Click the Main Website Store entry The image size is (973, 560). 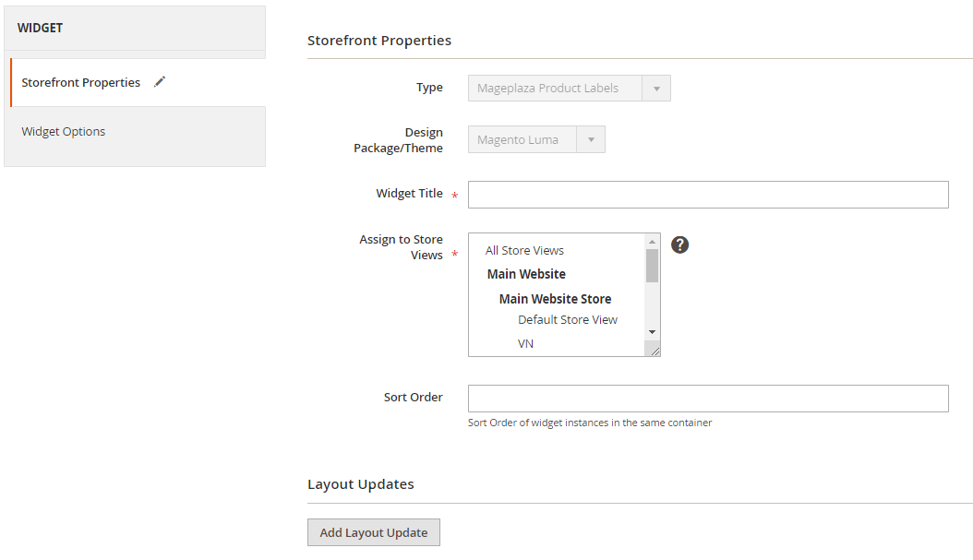[555, 299]
